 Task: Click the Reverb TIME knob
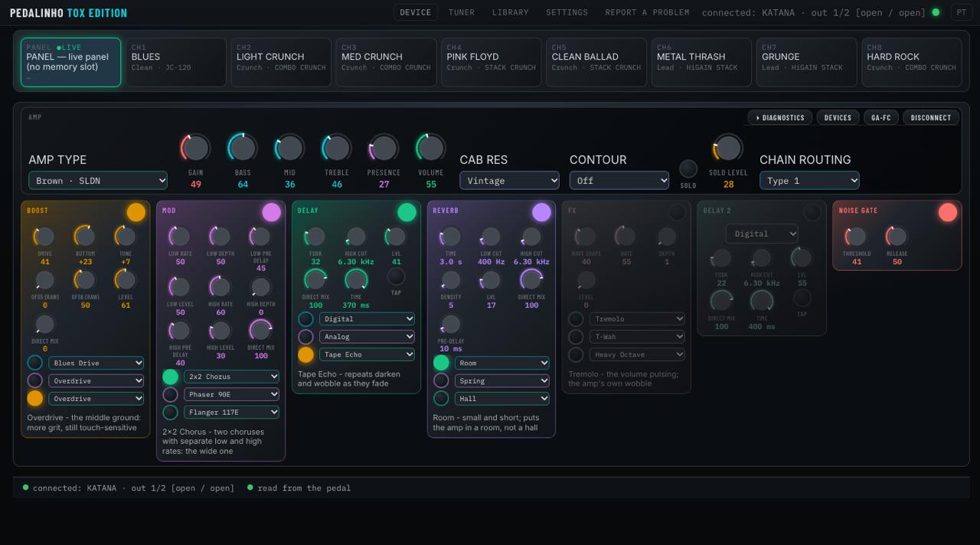[451, 237]
